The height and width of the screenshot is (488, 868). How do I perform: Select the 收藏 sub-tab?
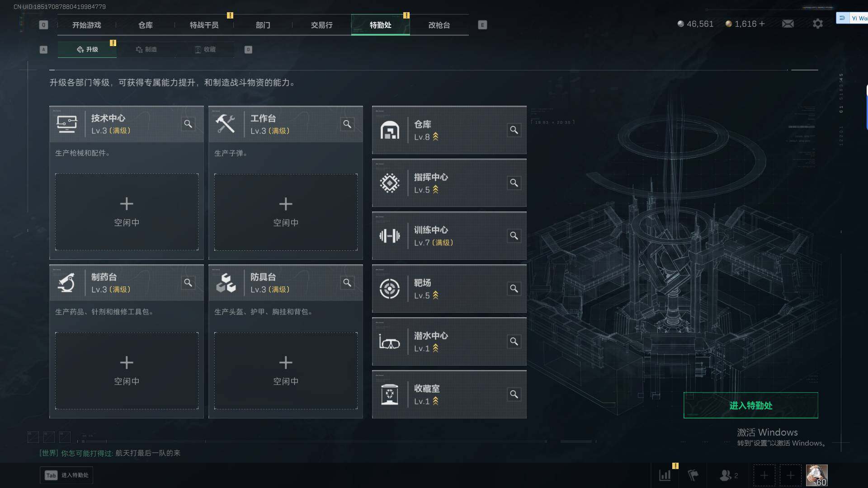coord(205,49)
